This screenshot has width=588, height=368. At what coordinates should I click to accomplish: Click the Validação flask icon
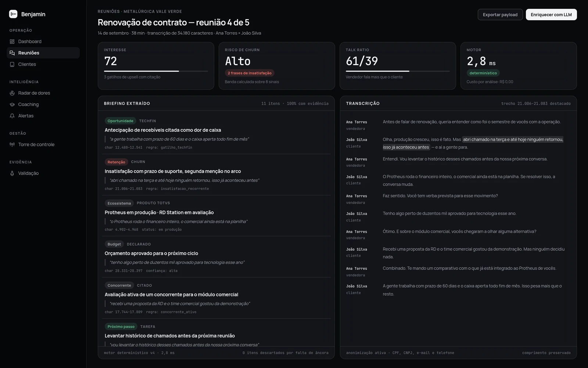coord(12,173)
